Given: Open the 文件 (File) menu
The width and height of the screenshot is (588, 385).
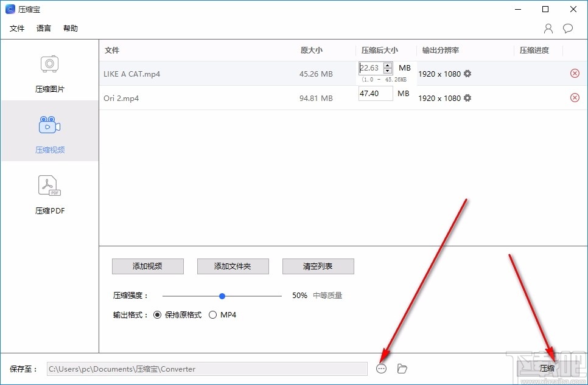Looking at the screenshot, I should 17,28.
